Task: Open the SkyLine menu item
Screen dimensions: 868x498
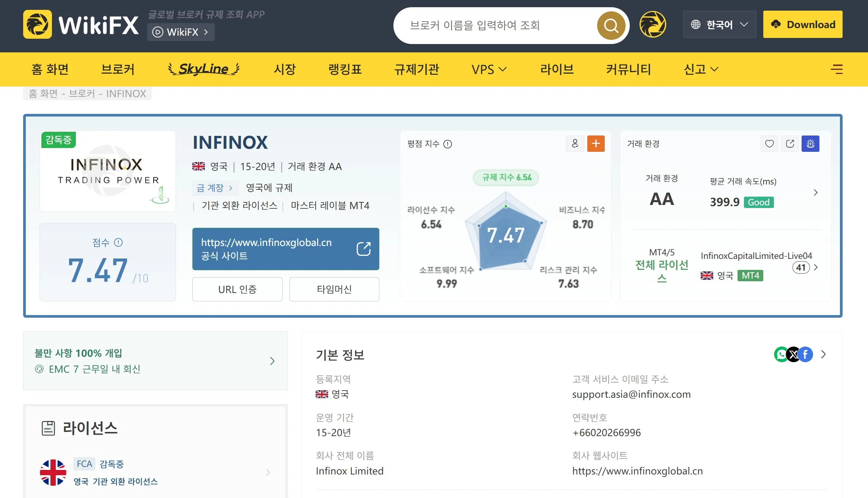Action: pyautogui.click(x=204, y=69)
